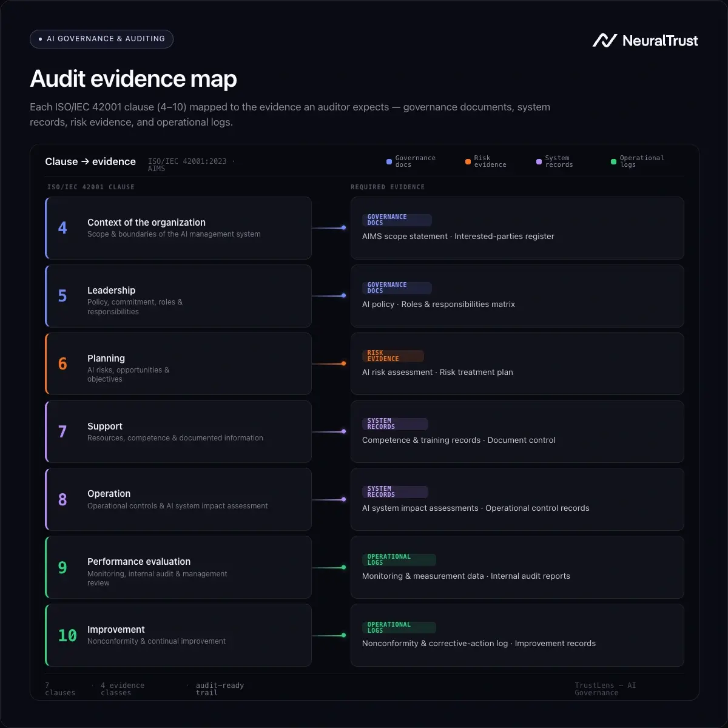This screenshot has height=728, width=728.
Task: Click 'Operational controls & AI system impact assessment' subtitle
Action: click(177, 506)
